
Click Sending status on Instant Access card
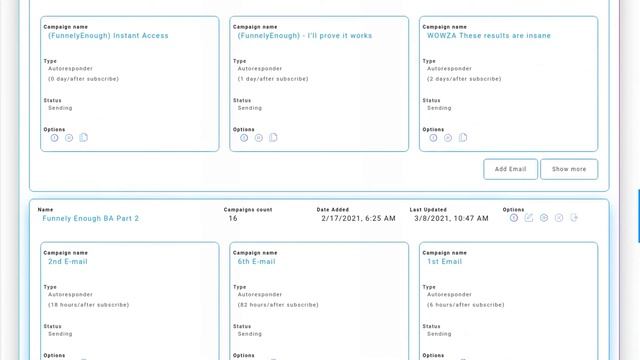tap(60, 108)
